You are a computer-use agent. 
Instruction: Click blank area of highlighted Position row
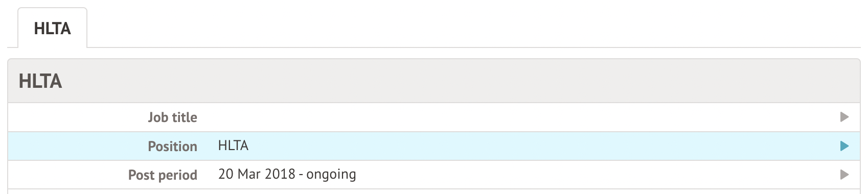(x=542, y=146)
